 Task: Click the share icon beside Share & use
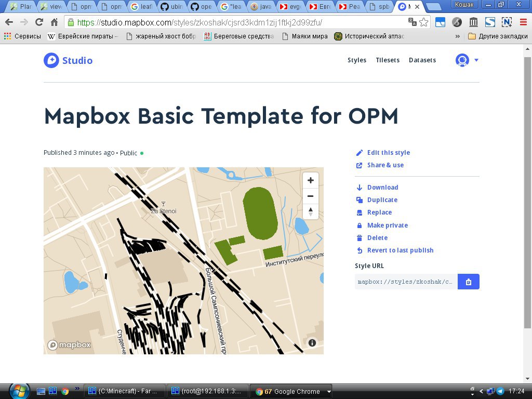click(x=360, y=165)
